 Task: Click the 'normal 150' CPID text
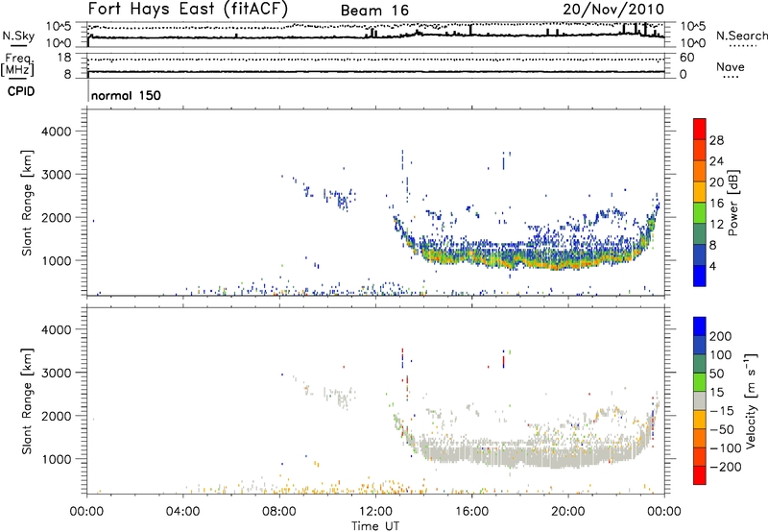(126, 95)
